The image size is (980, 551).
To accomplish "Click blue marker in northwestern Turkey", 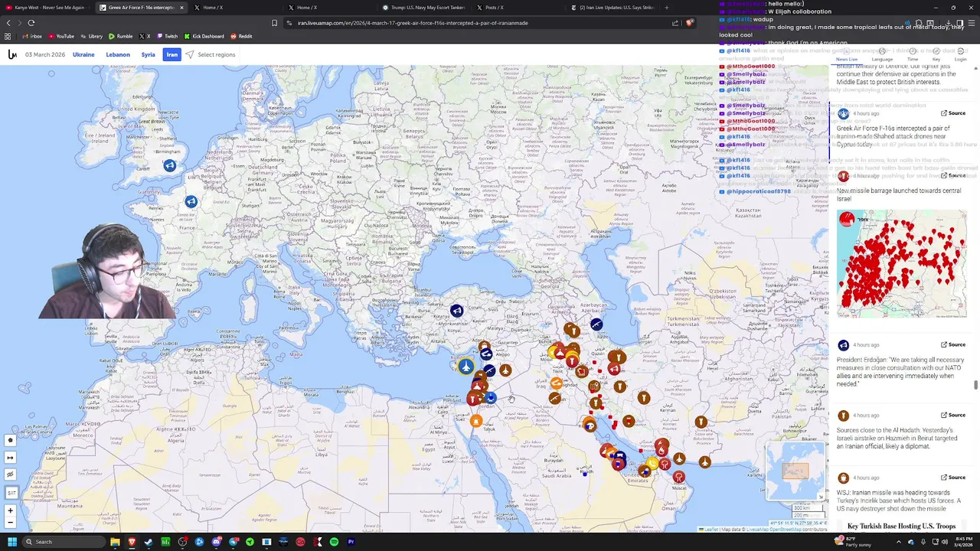I will point(456,311).
